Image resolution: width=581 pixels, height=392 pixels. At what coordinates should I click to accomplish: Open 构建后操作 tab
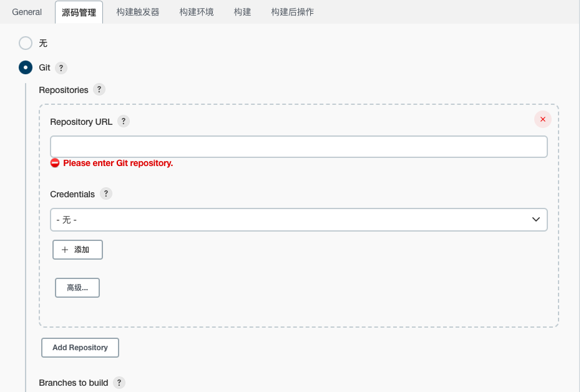pyautogui.click(x=292, y=12)
